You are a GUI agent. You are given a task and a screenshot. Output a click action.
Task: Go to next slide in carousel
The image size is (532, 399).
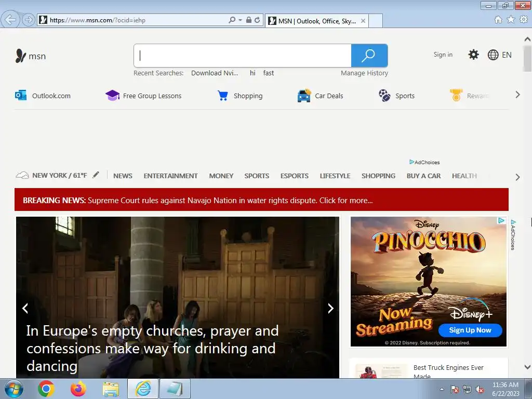coord(330,308)
